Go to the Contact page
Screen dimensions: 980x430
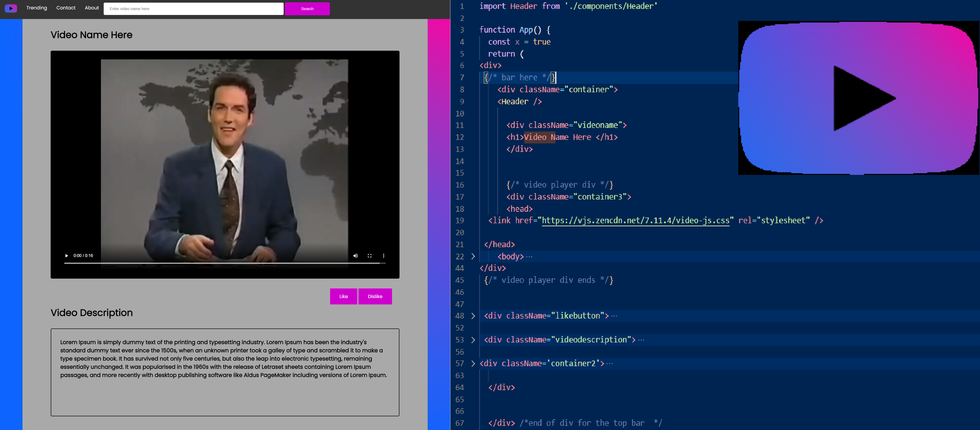[x=66, y=8]
